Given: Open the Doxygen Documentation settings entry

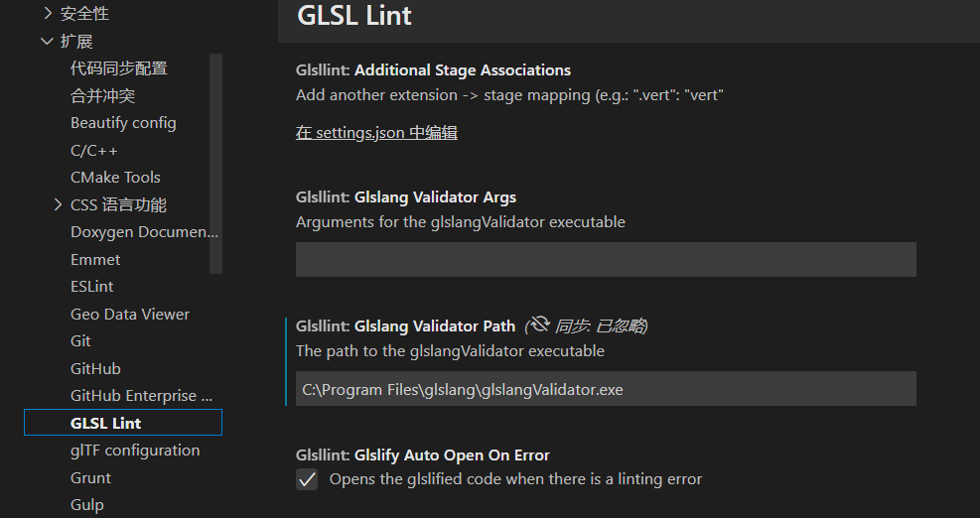Looking at the screenshot, I should tap(144, 232).
